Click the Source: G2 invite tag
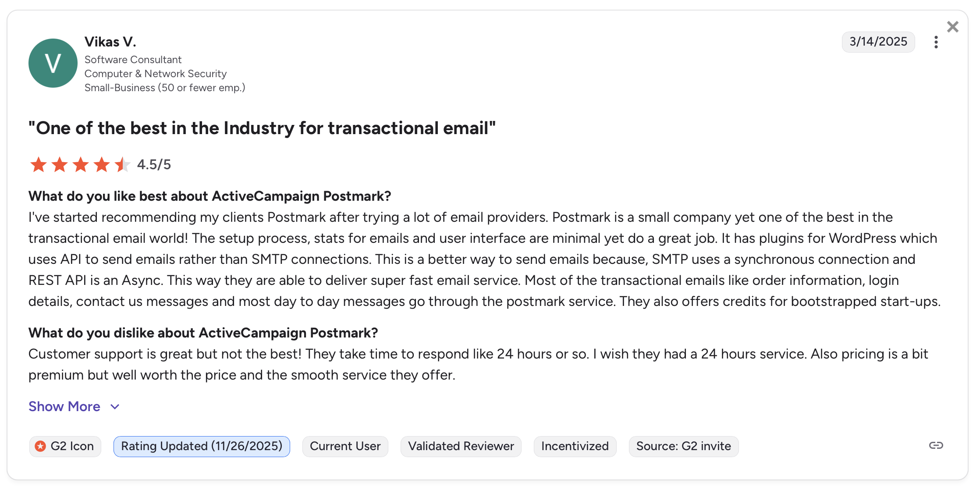 pos(683,446)
